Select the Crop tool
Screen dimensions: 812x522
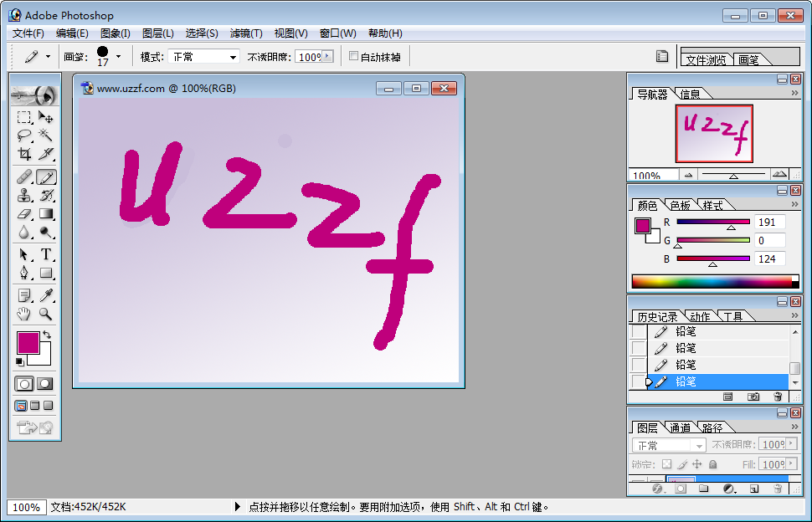click(x=23, y=154)
